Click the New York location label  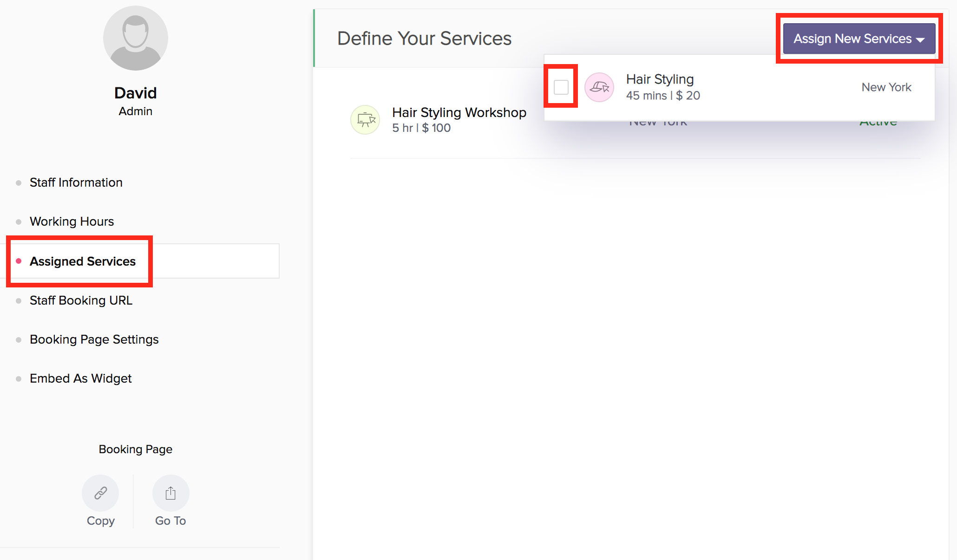(886, 87)
